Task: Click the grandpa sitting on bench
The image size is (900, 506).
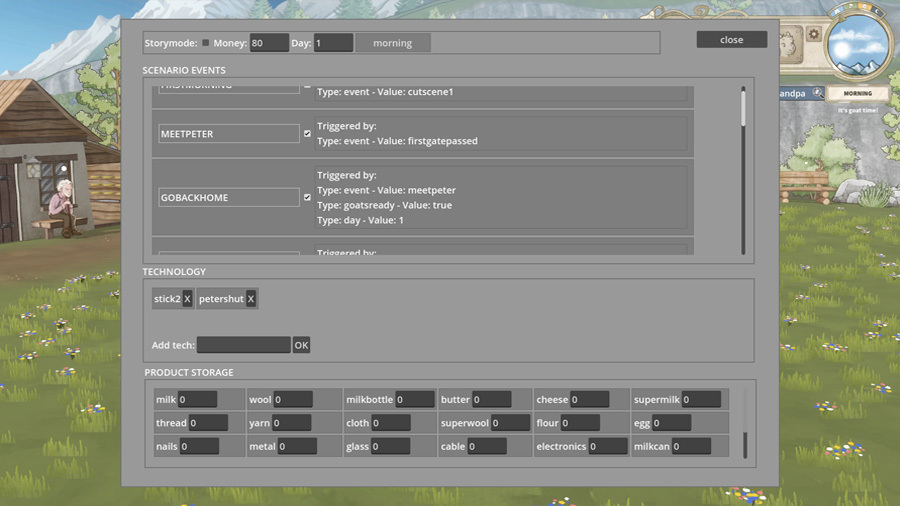Action: pyautogui.click(x=63, y=208)
